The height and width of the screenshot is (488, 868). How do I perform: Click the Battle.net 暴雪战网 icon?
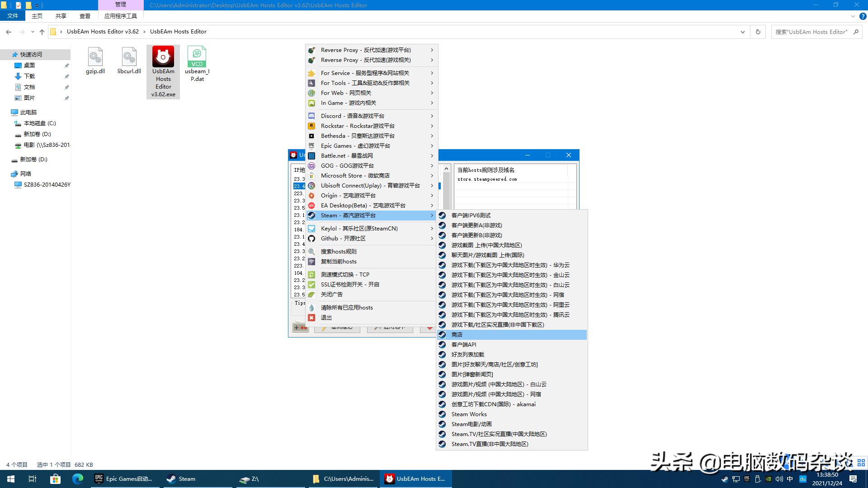click(311, 155)
